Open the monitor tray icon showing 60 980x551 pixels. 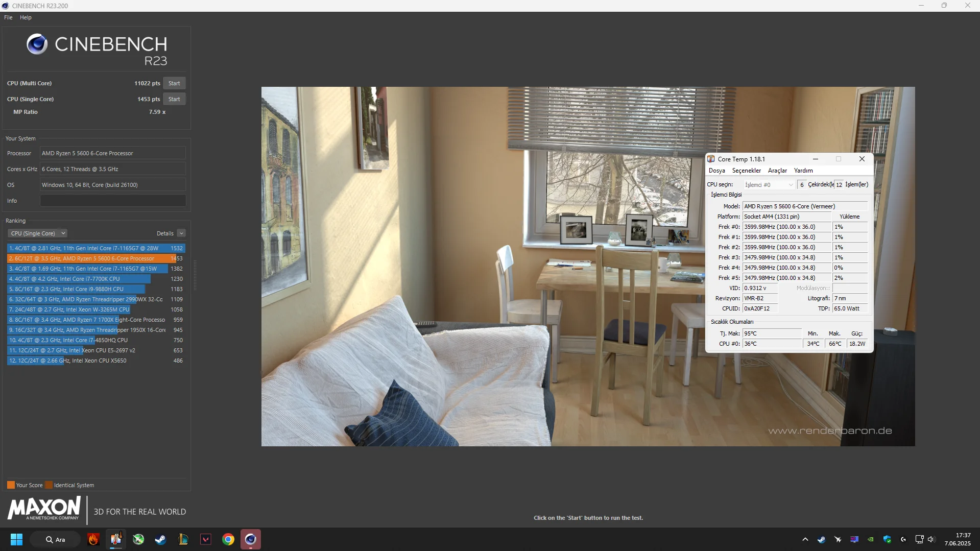854,539
